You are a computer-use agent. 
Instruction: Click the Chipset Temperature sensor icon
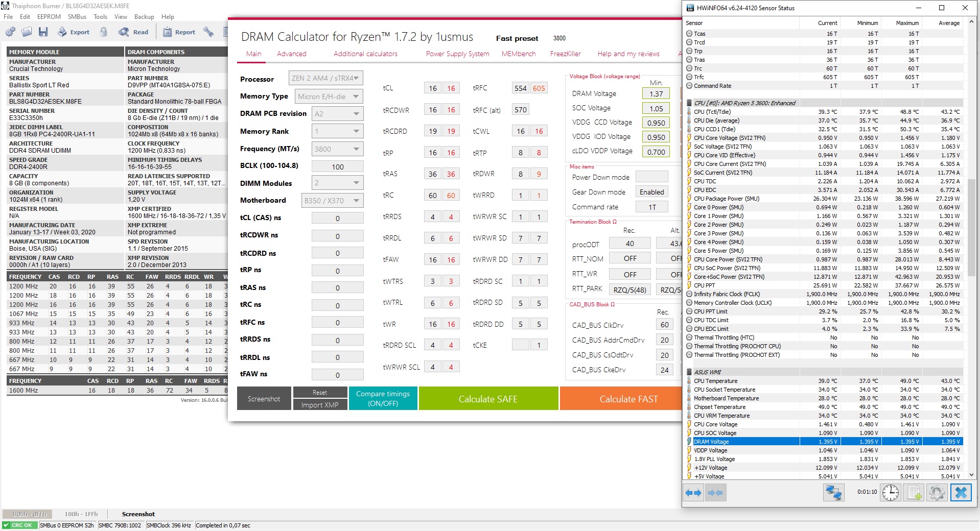689,407
